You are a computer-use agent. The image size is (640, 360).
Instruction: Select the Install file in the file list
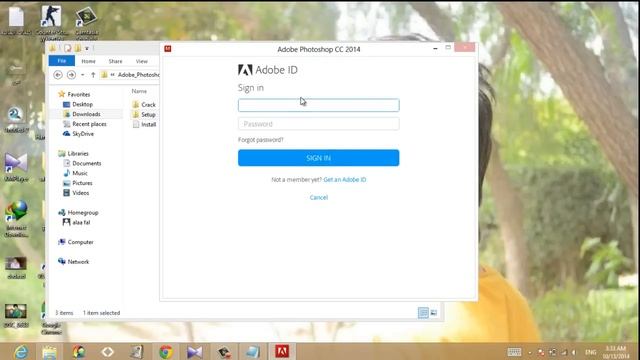click(x=148, y=124)
